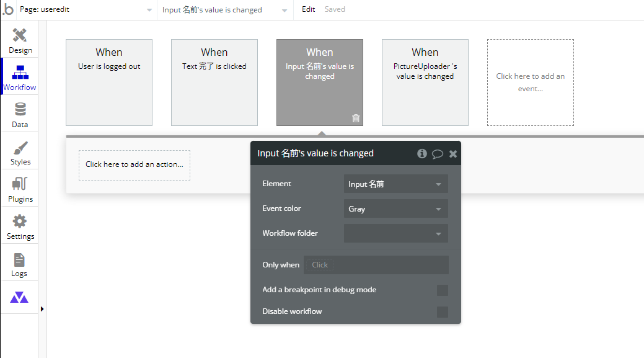This screenshot has width=644, height=358.
Task: Click here to add an event box
Action: point(531,83)
